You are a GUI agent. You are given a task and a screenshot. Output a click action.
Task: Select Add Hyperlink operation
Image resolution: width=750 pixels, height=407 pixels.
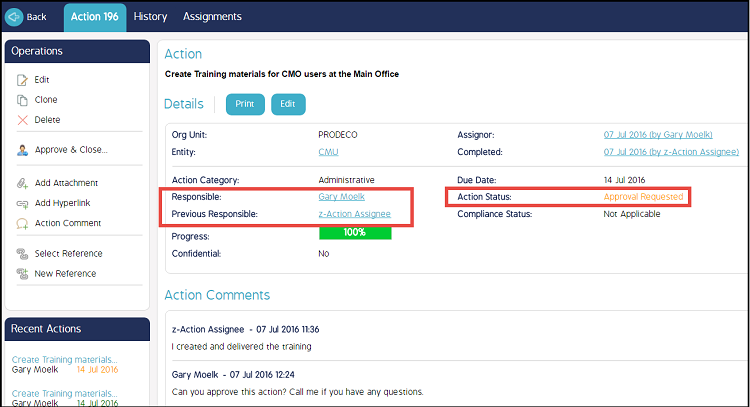(63, 203)
